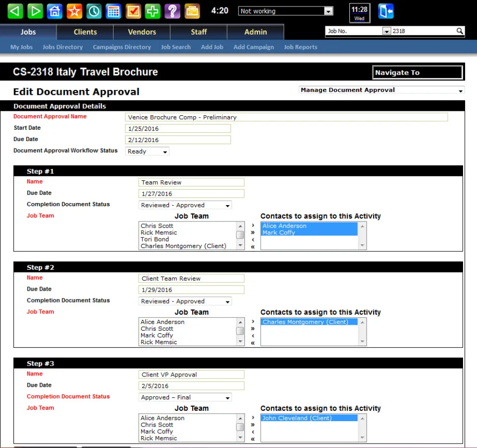
Task: Open the blue calendar grid icon
Action: pyautogui.click(x=113, y=11)
